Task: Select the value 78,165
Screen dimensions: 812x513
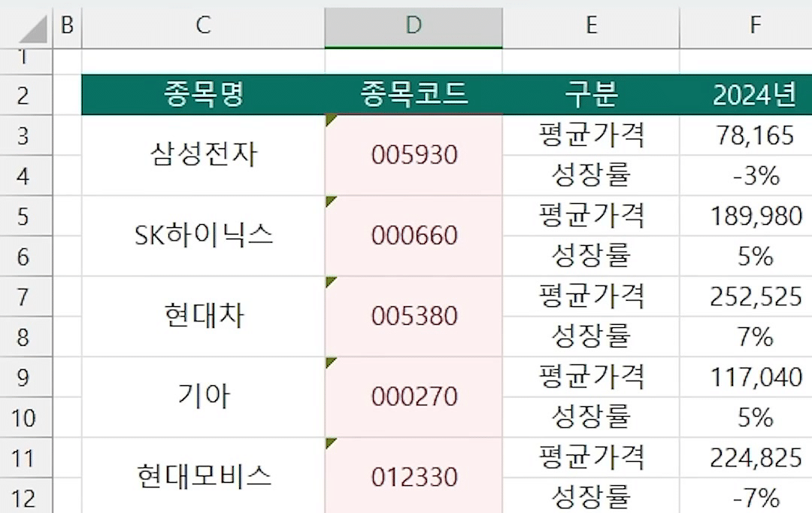Action: pos(746,135)
